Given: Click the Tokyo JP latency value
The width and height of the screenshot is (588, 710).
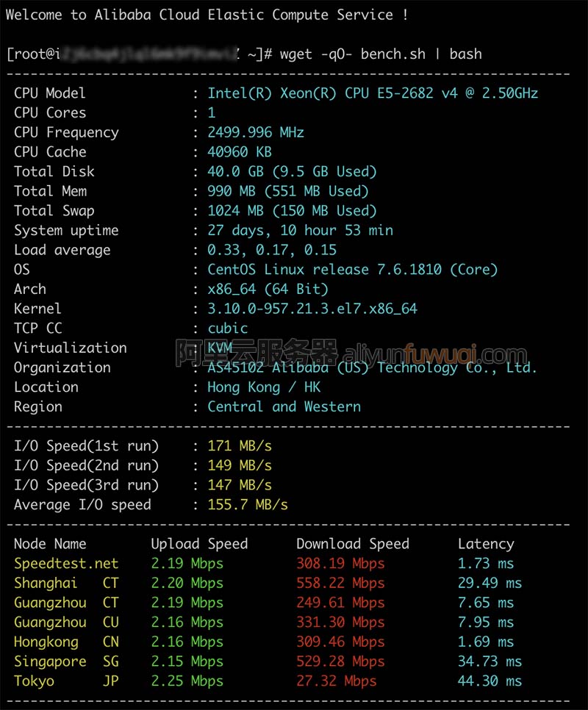Looking at the screenshot, I should tap(490, 681).
